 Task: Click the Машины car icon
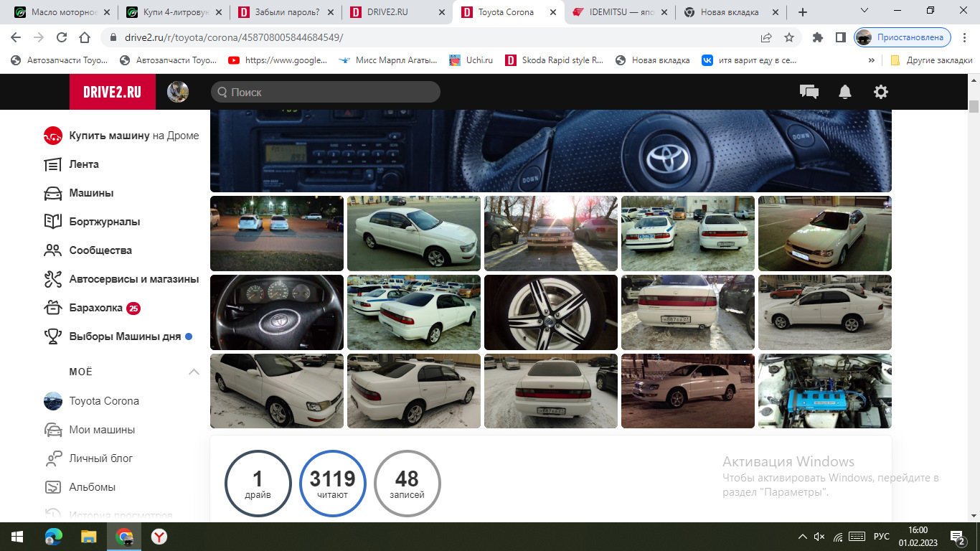(52, 193)
